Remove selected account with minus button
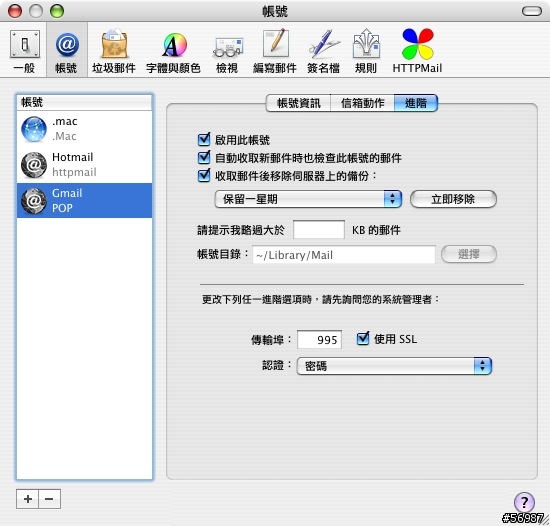 coord(49,499)
